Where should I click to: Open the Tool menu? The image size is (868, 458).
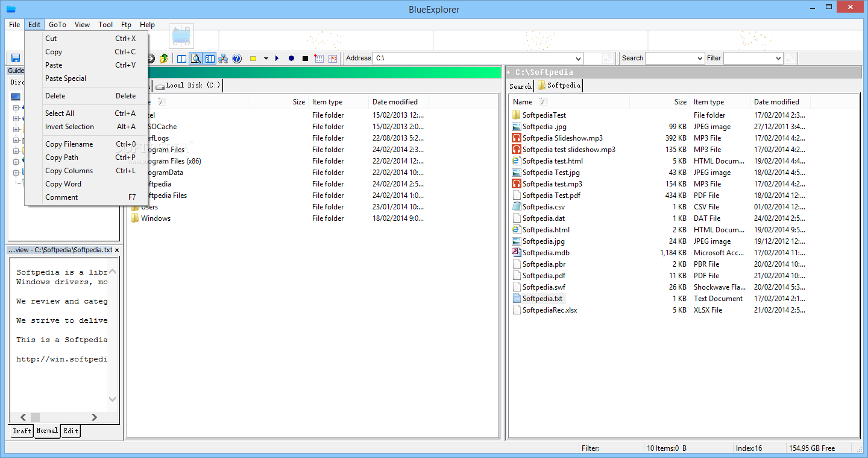(105, 25)
